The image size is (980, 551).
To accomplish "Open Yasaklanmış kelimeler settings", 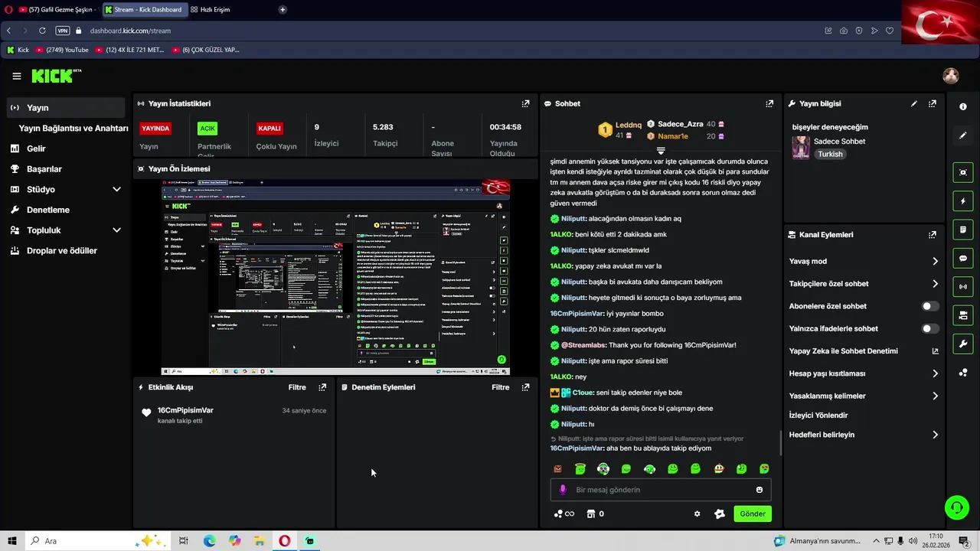I will (864, 396).
